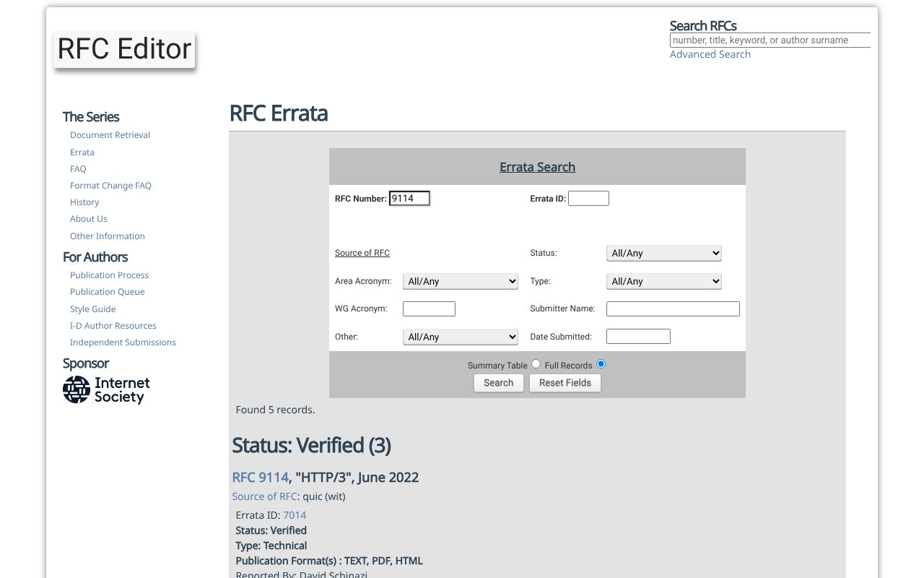Open errata ID 7014 link
This screenshot has height=578, width=924.
[295, 515]
